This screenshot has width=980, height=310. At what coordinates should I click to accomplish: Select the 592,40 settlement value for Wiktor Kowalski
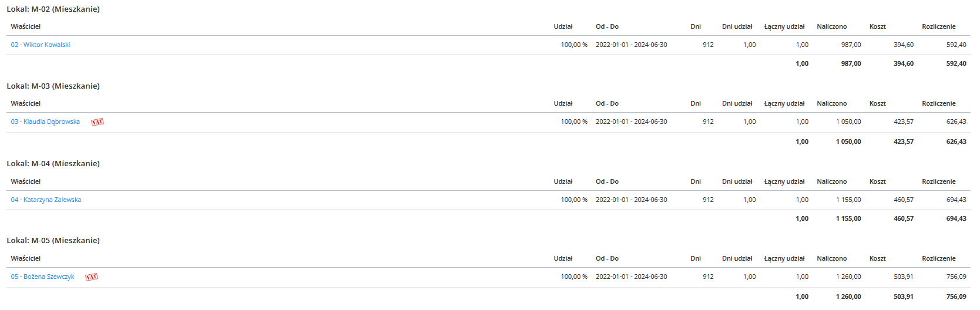[956, 45]
